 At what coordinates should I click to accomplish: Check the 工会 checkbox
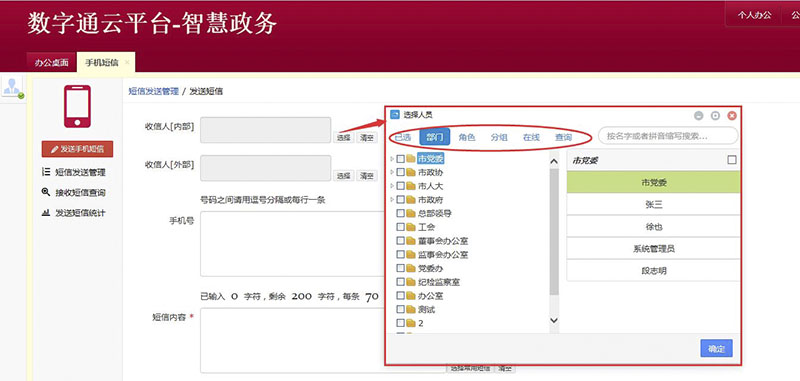click(401, 227)
